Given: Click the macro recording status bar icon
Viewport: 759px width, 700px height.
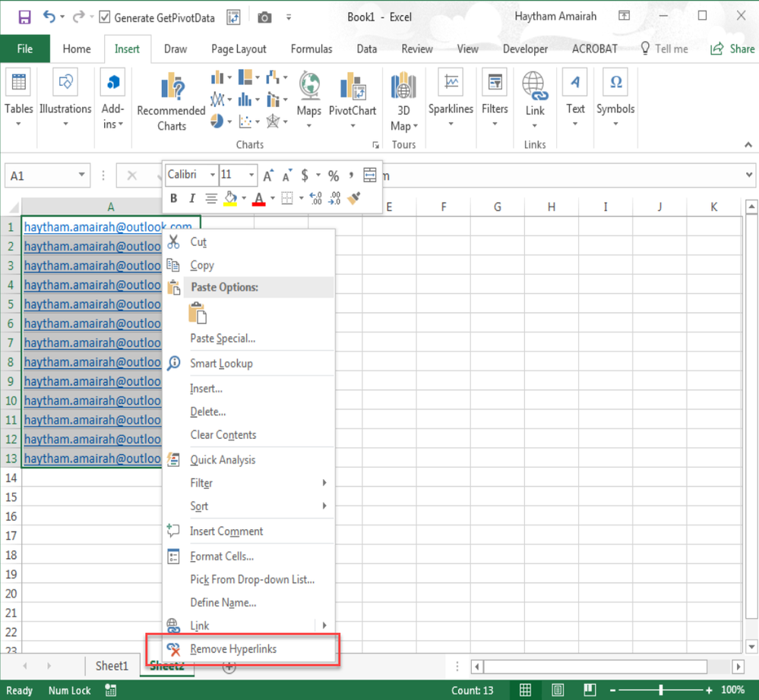Looking at the screenshot, I should coord(110,690).
